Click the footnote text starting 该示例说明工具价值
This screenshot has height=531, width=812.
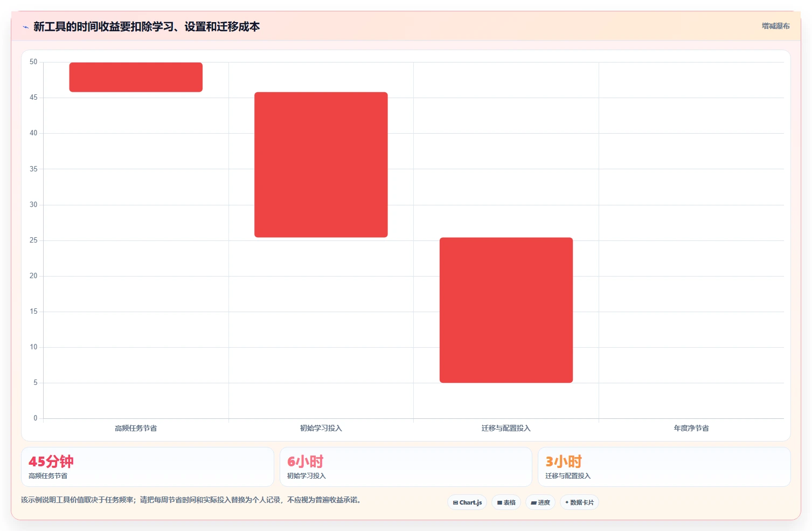click(191, 500)
